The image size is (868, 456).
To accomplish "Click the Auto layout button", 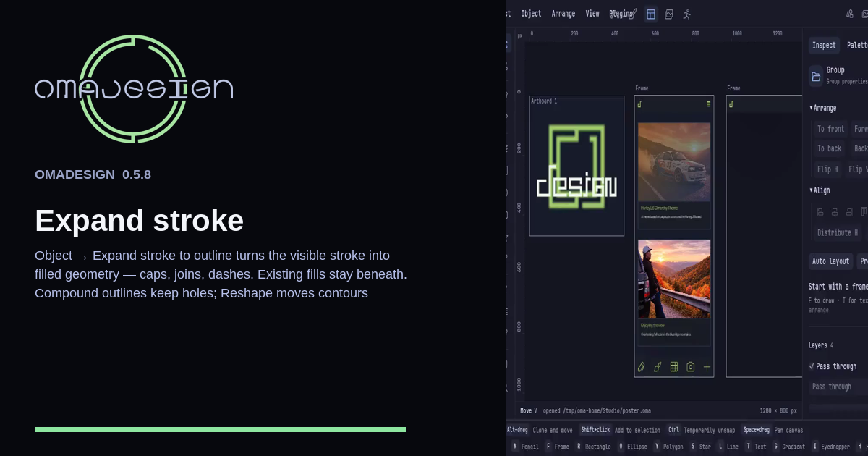I will (x=830, y=261).
